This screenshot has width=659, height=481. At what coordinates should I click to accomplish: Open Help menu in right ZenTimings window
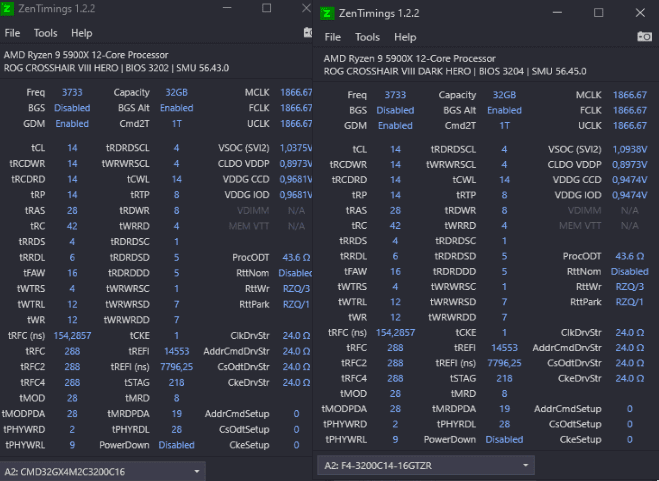[x=405, y=37]
